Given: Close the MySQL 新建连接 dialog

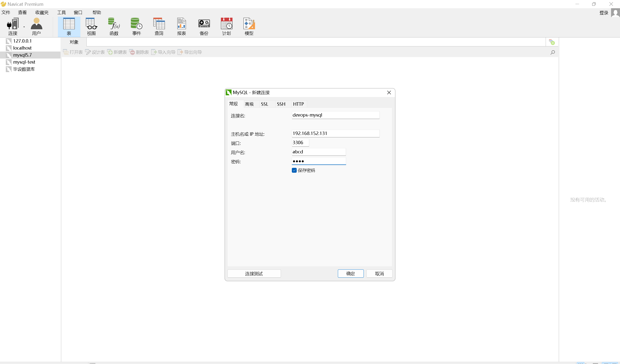Looking at the screenshot, I should click(x=389, y=92).
